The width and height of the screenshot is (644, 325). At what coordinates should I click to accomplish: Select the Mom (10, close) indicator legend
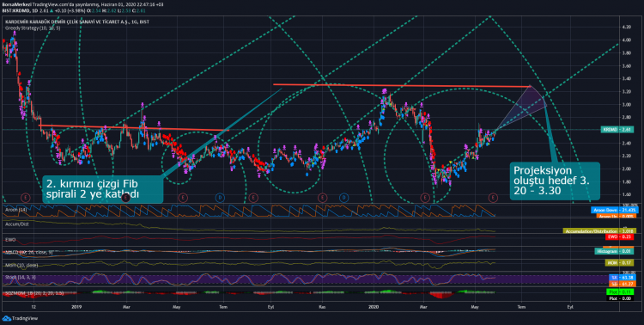point(21,265)
